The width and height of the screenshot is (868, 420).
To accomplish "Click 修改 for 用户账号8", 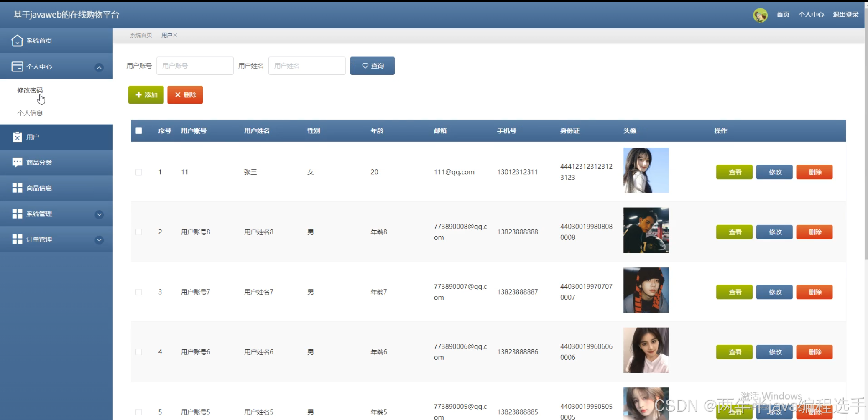I will (774, 232).
